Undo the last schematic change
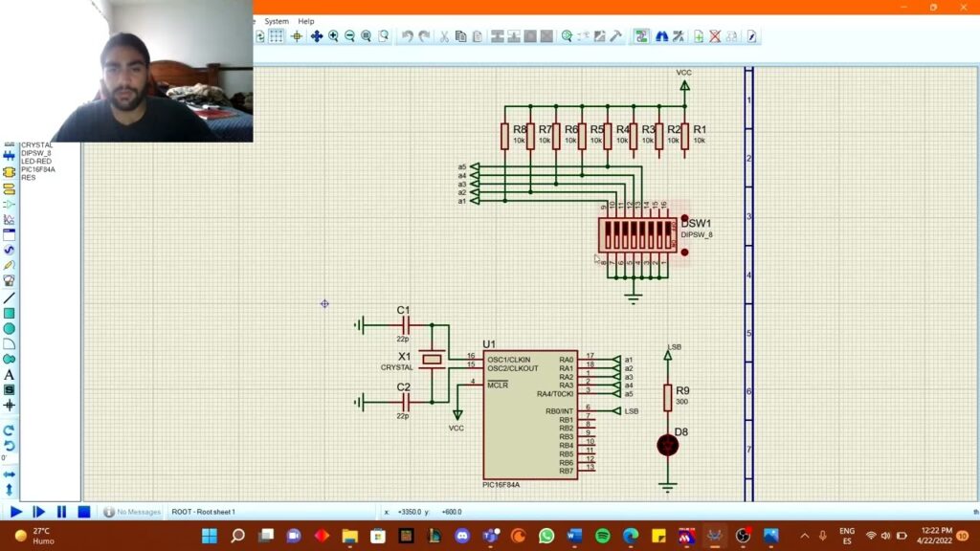The width and height of the screenshot is (980, 551). pos(408,36)
